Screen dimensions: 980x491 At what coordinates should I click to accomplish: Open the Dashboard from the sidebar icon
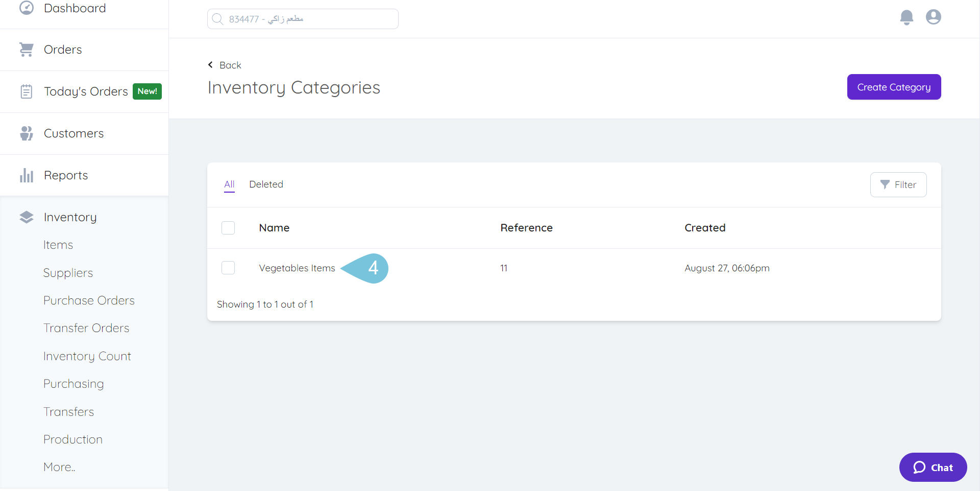(27, 8)
